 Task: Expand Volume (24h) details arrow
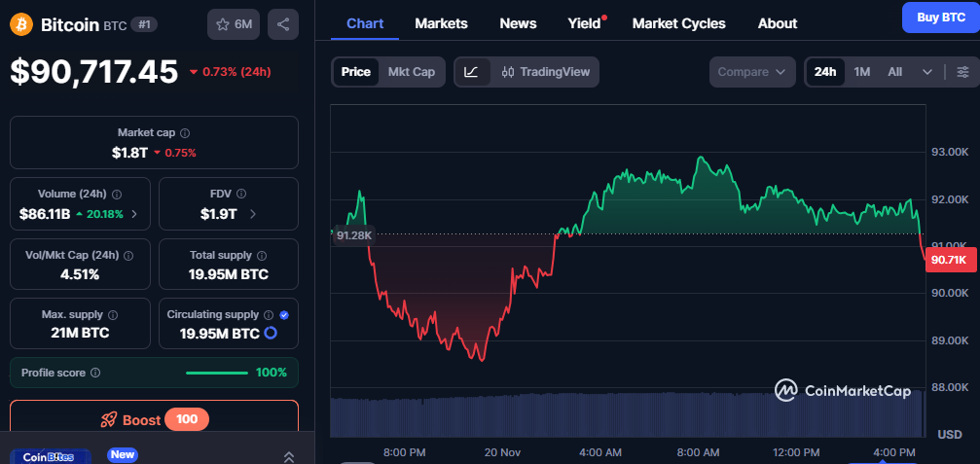134,214
